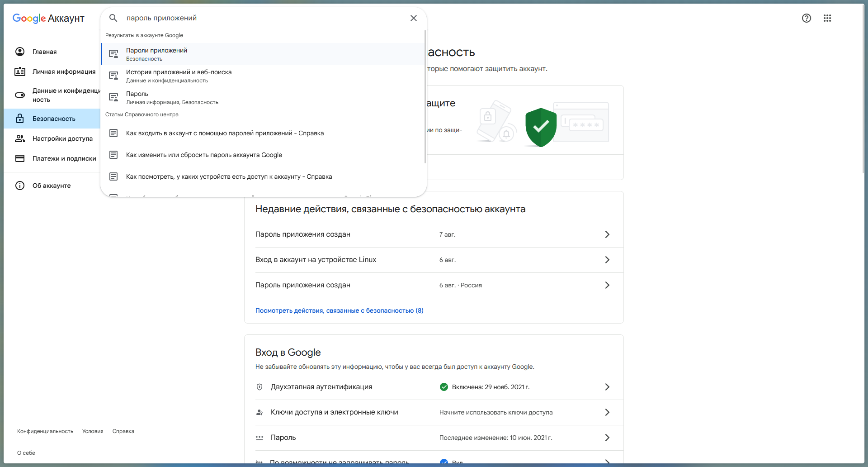The height and width of the screenshot is (467, 868).
Task: Open the Главная sidebar item
Action: point(52,52)
